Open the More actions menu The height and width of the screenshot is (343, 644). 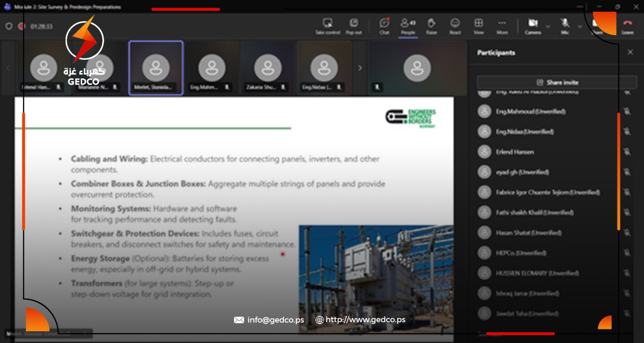pyautogui.click(x=502, y=23)
